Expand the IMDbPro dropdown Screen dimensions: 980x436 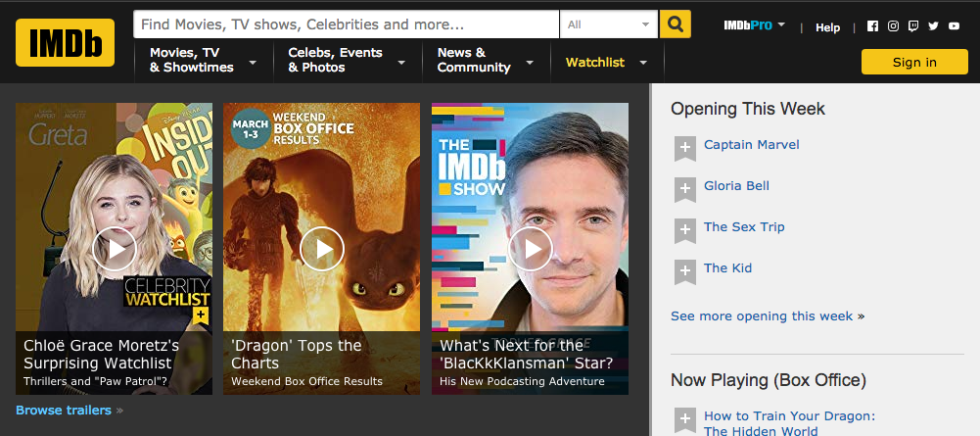coord(755,24)
